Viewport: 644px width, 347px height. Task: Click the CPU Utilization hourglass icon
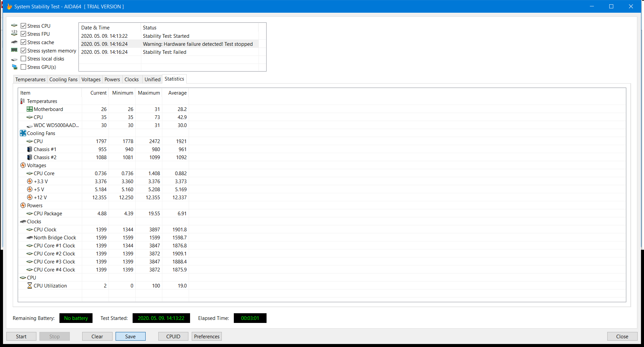(x=30, y=285)
